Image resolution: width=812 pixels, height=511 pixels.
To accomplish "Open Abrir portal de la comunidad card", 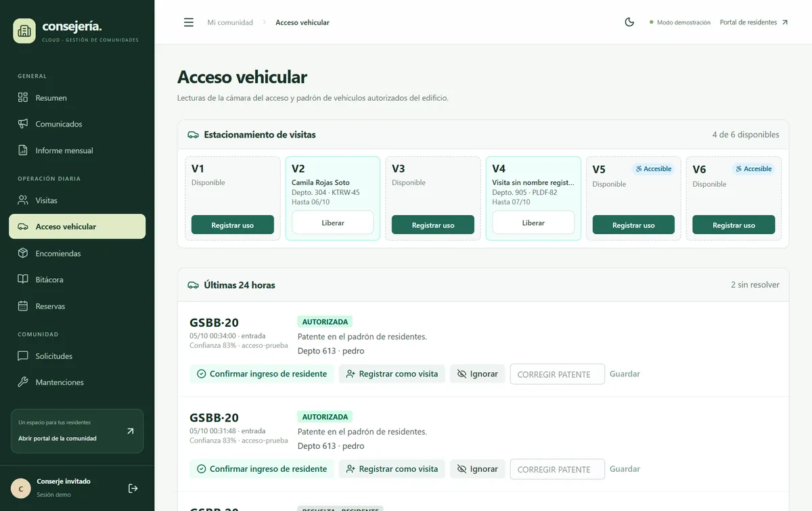I will tap(77, 431).
